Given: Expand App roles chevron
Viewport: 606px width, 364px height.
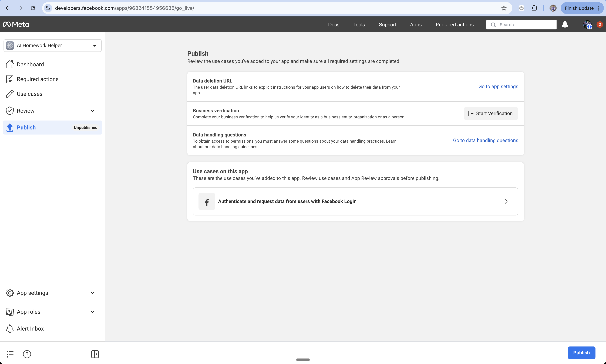Looking at the screenshot, I should point(93,312).
